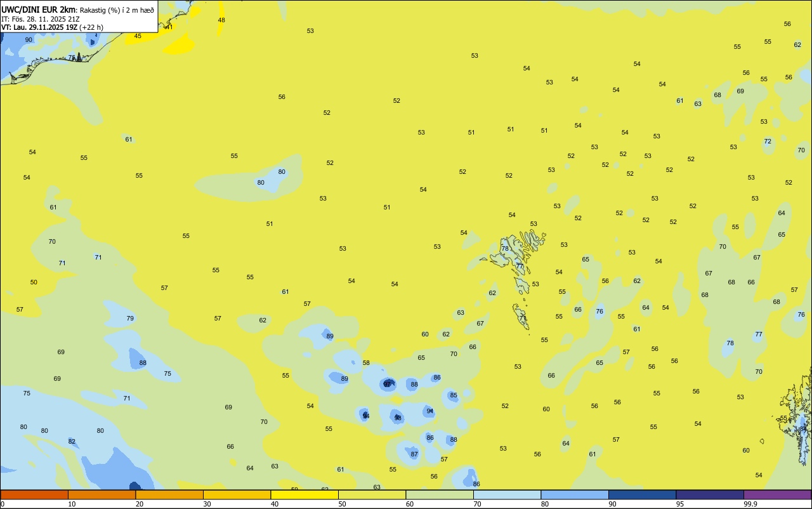The height and width of the screenshot is (509, 812).
Task: Click the humidity value 72 on the map
Action: click(768, 141)
